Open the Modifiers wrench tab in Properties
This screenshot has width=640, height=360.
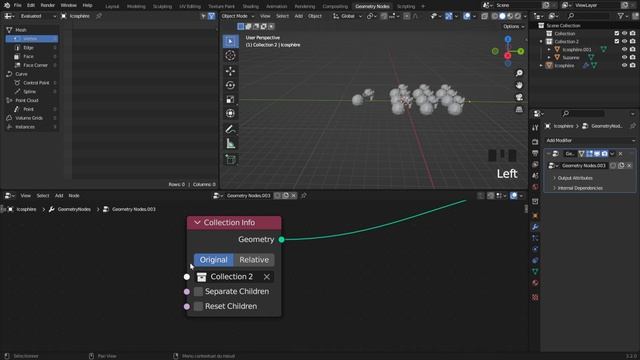click(535, 227)
